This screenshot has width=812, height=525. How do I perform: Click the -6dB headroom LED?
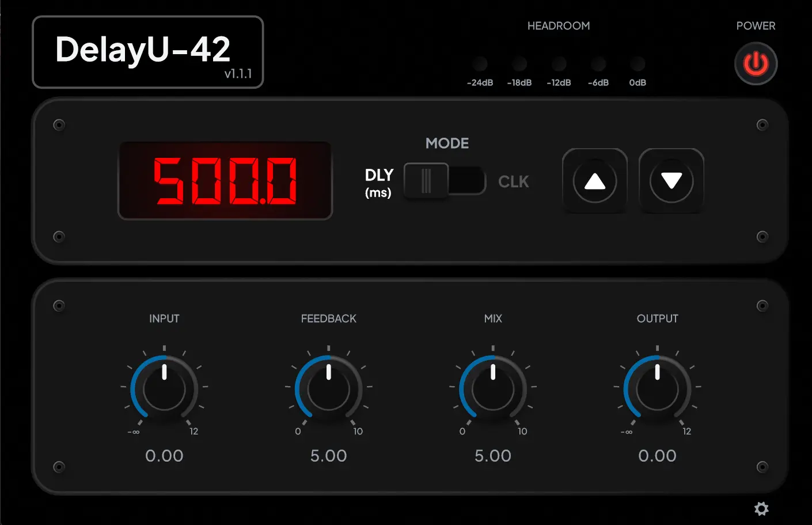598,63
